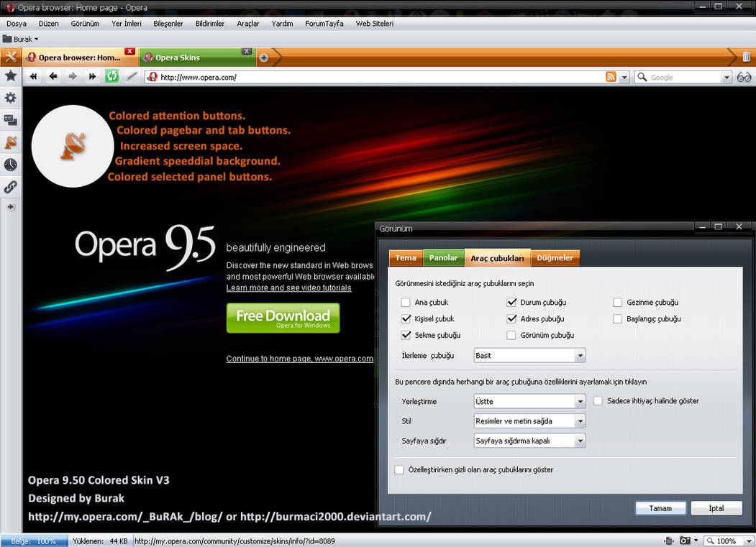Image resolution: width=756 pixels, height=547 pixels.
Task: Confirm with the Tamam button
Action: pos(660,508)
